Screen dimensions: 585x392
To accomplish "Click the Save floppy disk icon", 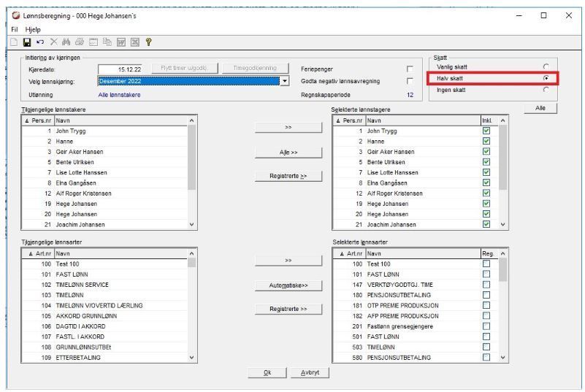I will (27, 42).
